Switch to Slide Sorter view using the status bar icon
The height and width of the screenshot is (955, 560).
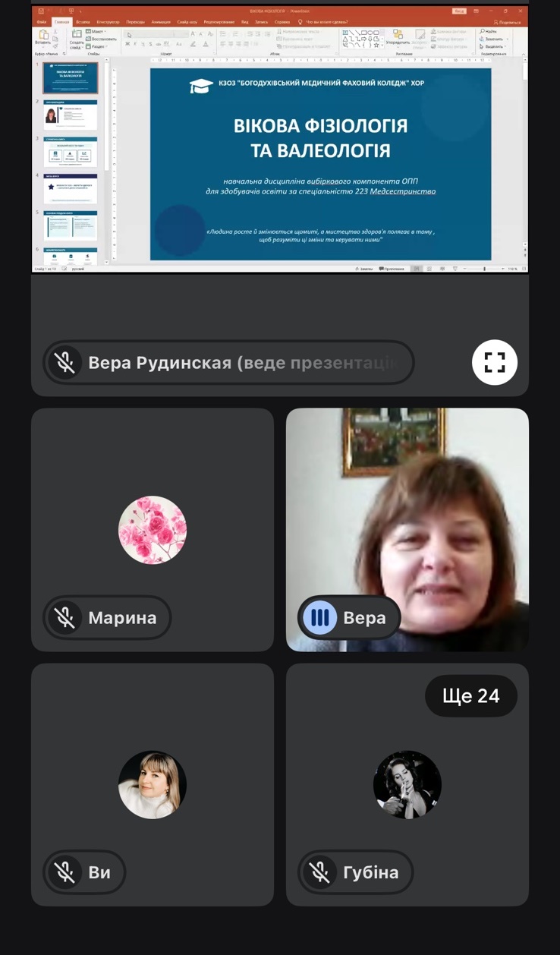tap(429, 269)
